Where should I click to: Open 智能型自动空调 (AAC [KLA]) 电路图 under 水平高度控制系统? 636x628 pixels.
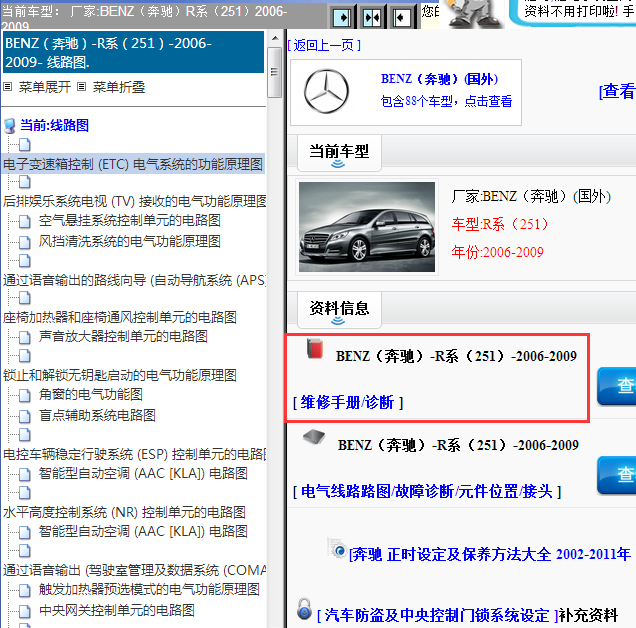tap(143, 531)
